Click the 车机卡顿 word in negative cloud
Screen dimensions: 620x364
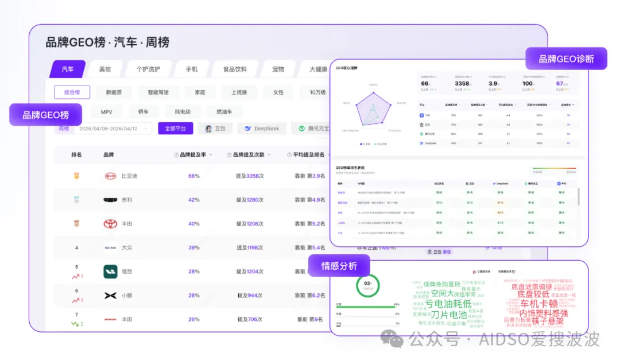pos(539,304)
